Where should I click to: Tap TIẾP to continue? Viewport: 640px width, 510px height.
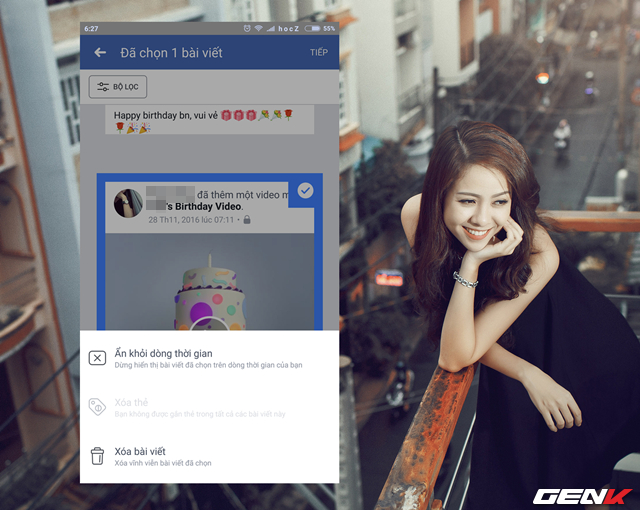point(319,52)
